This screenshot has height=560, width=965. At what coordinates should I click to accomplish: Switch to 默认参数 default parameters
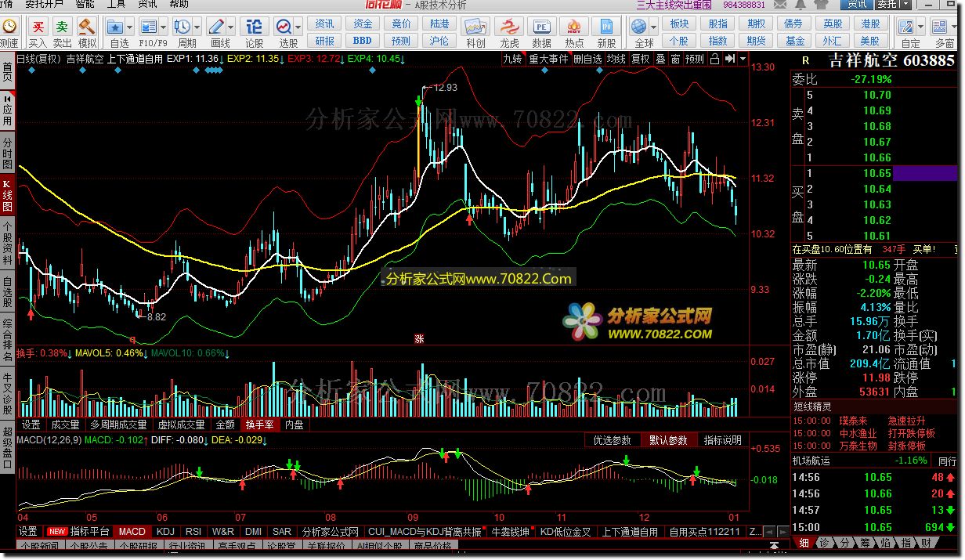pyautogui.click(x=668, y=440)
